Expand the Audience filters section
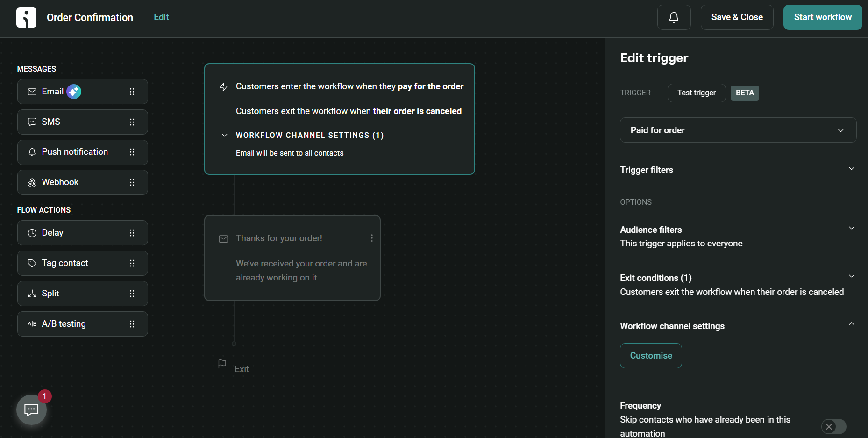This screenshot has height=438, width=868. coord(851,228)
